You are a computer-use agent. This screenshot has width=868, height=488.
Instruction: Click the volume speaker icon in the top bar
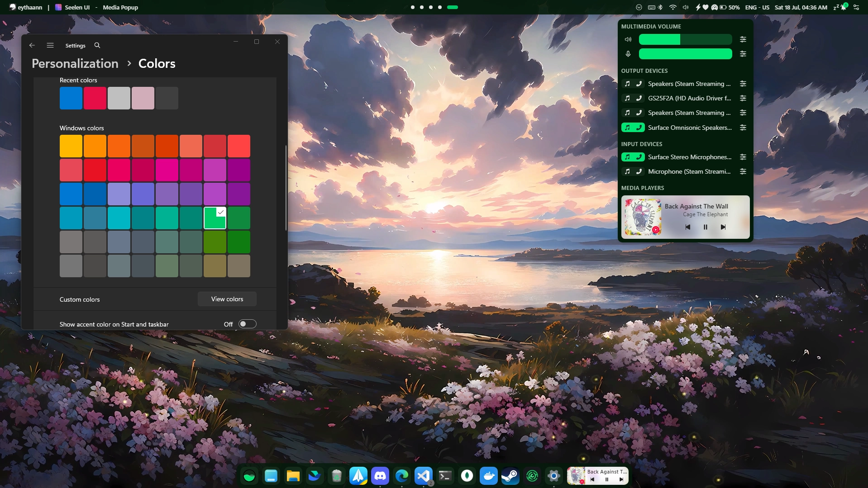[686, 7]
